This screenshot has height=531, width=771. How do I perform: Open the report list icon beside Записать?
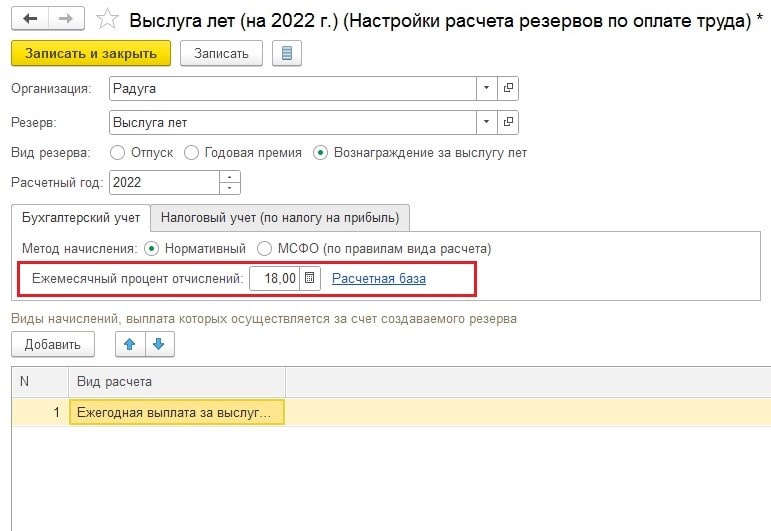(287, 53)
